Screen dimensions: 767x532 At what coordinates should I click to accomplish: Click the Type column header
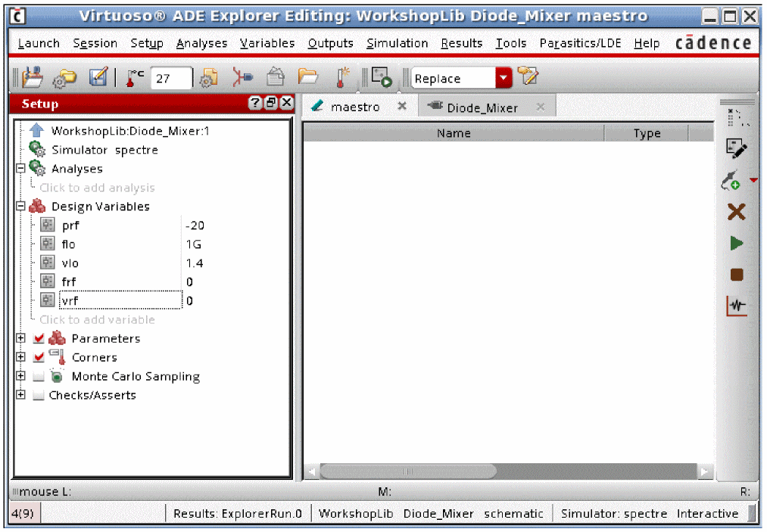pyautogui.click(x=647, y=133)
